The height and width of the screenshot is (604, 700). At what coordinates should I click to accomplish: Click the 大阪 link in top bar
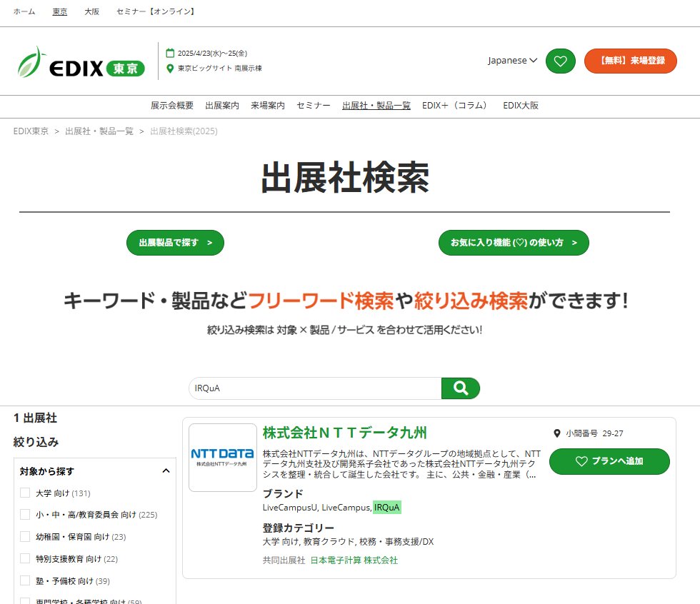92,11
